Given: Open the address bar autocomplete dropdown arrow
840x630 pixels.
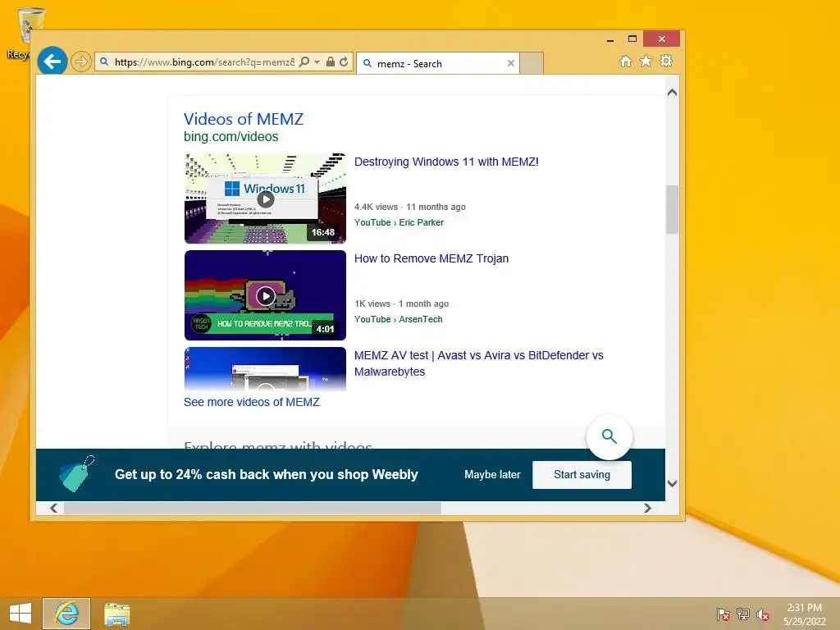Looking at the screenshot, I should pyautogui.click(x=317, y=62).
